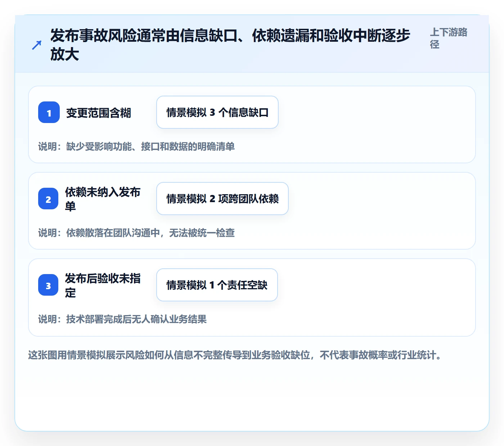This screenshot has height=446, width=504.
Task: Click the footnote beginning 这张图用情景模拟
Action: tap(235, 355)
